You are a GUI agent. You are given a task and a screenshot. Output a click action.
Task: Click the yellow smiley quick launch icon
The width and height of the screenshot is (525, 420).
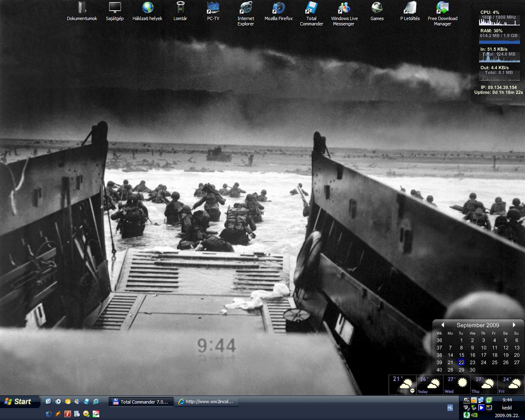(86, 413)
